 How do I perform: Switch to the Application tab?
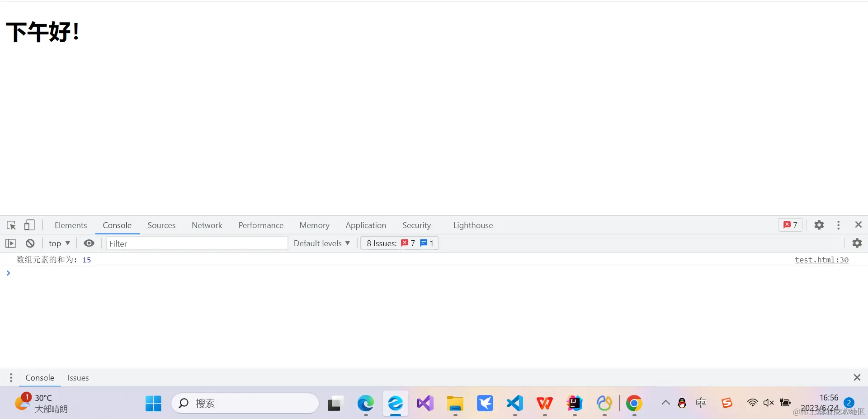tap(366, 225)
